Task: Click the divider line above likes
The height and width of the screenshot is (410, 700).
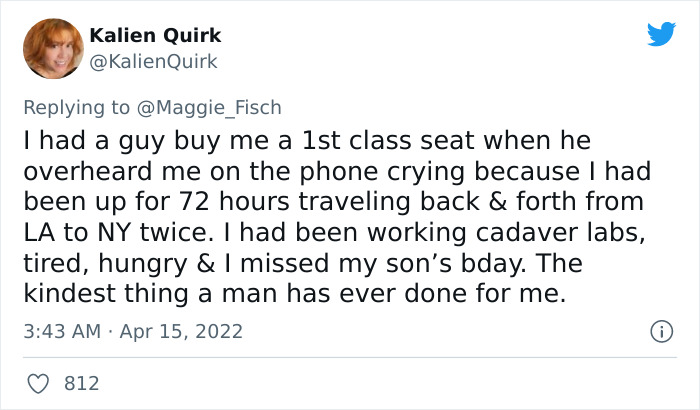Action: point(349,358)
